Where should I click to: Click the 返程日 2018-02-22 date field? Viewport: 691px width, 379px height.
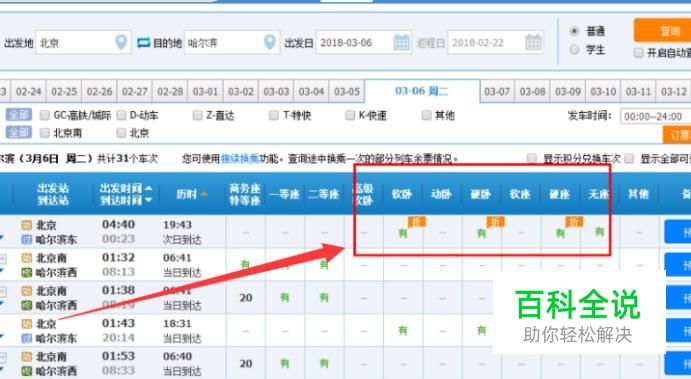(495, 43)
